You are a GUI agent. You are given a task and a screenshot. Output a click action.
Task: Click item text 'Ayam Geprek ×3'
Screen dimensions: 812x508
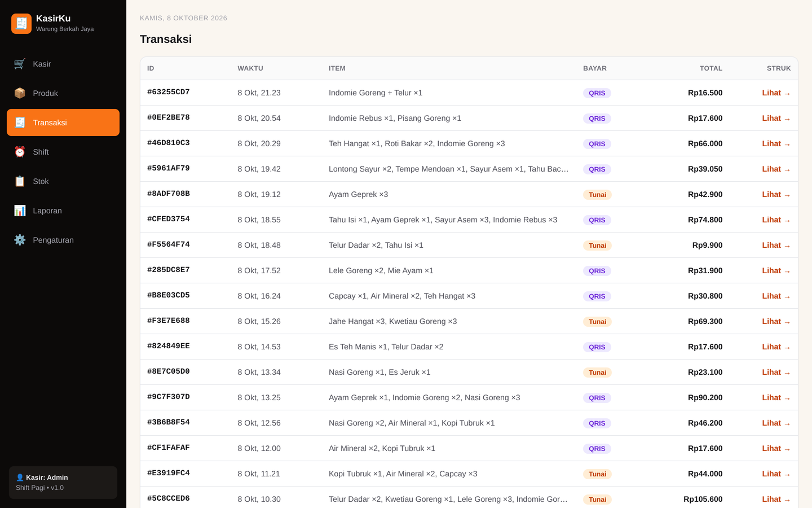[359, 194]
